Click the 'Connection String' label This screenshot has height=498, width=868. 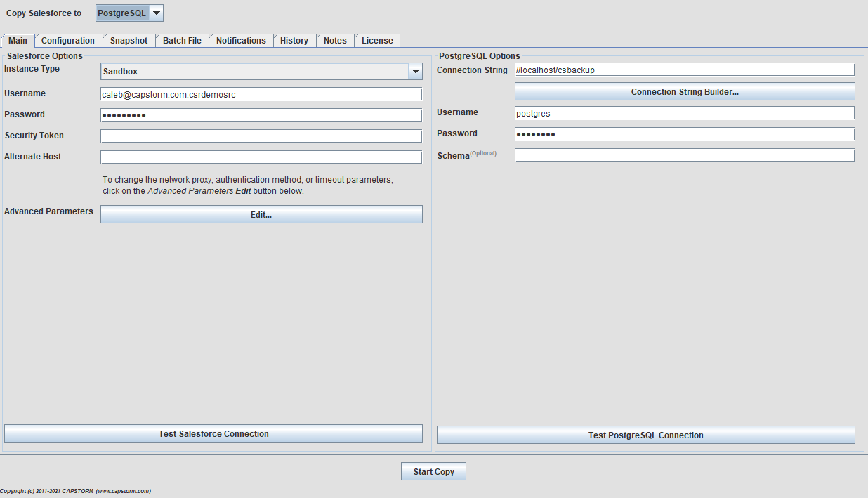pyautogui.click(x=472, y=70)
